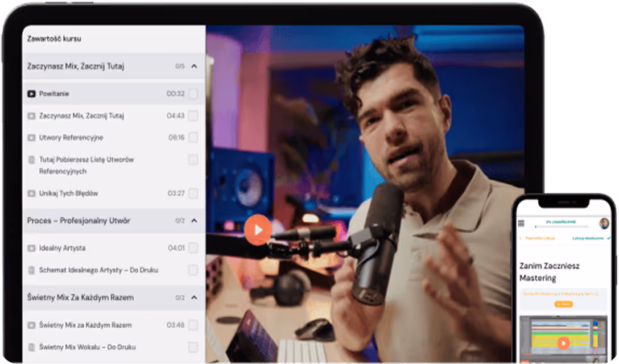
Task: Tick checkbox for Tutaj Pobierzesz Listę Utworów
Action: [x=193, y=160]
